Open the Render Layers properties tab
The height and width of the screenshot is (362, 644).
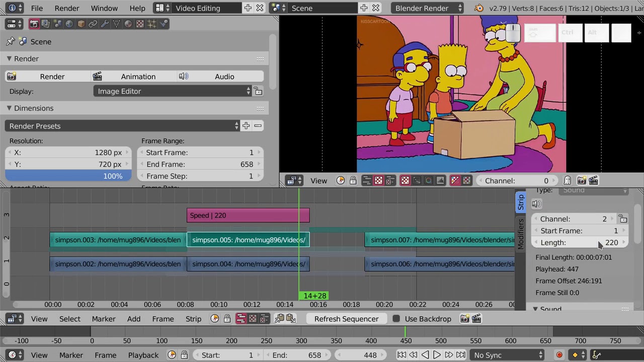point(45,24)
